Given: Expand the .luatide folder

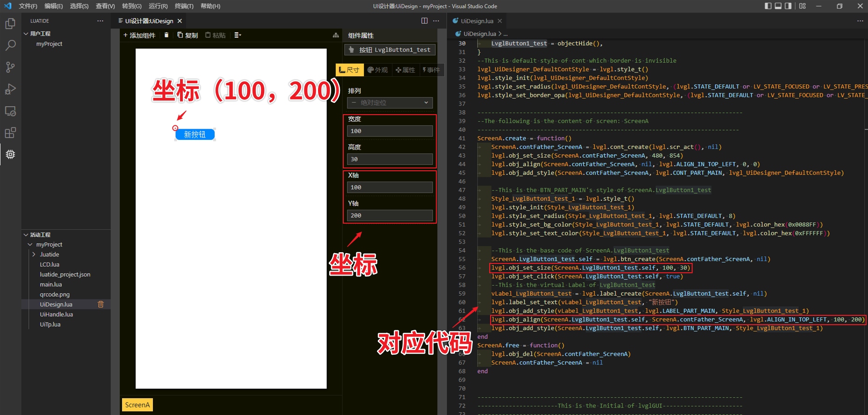Looking at the screenshot, I should (x=34, y=255).
